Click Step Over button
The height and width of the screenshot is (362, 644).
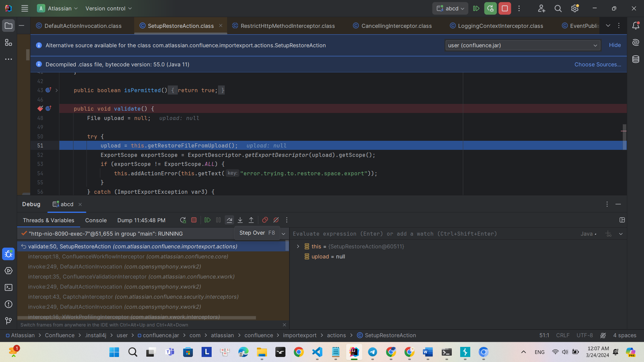point(229,220)
